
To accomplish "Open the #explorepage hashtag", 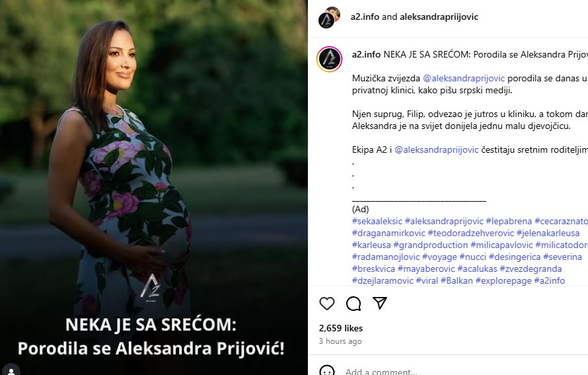I will [503, 280].
